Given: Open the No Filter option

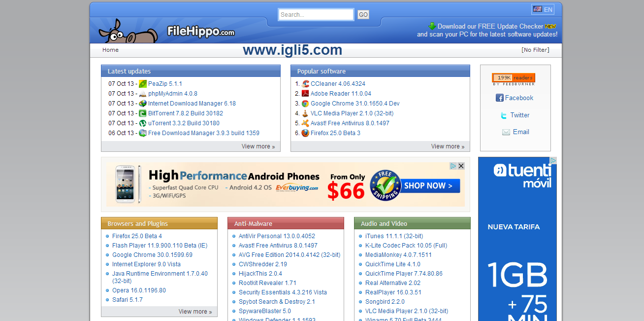Looking at the screenshot, I should [535, 50].
